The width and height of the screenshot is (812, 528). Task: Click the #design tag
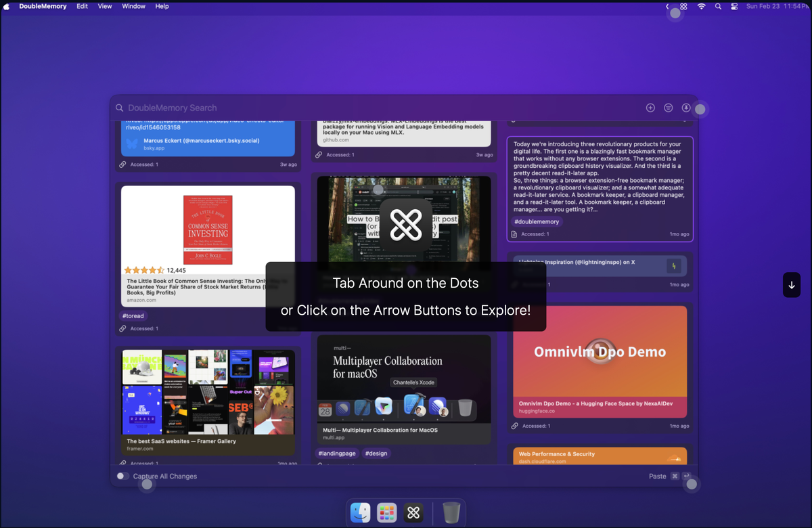[x=376, y=453]
